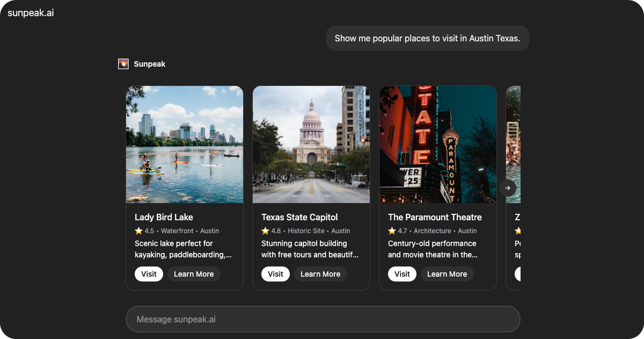The width and height of the screenshot is (644, 339).
Task: Click the Lady Bird Lake card title
Action: pos(164,217)
